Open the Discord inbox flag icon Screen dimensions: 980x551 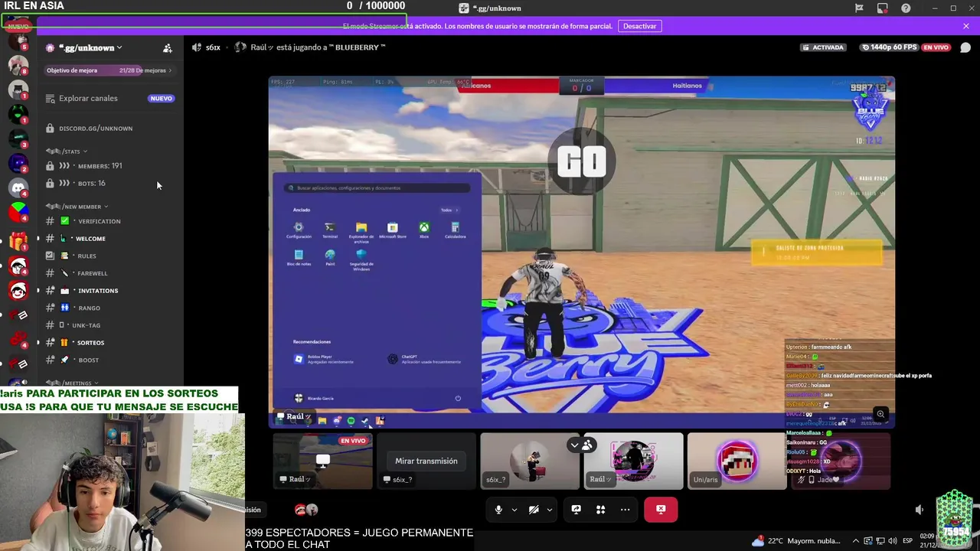tap(859, 8)
